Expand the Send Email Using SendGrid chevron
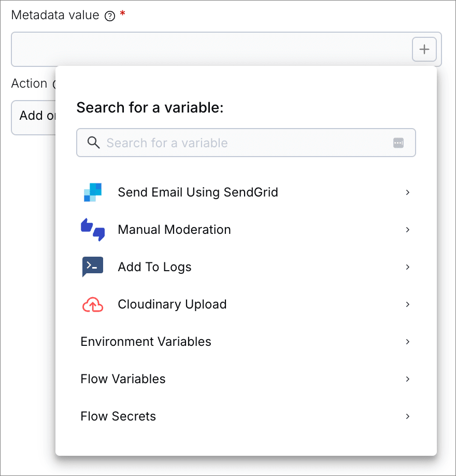The height and width of the screenshot is (476, 456). point(408,192)
